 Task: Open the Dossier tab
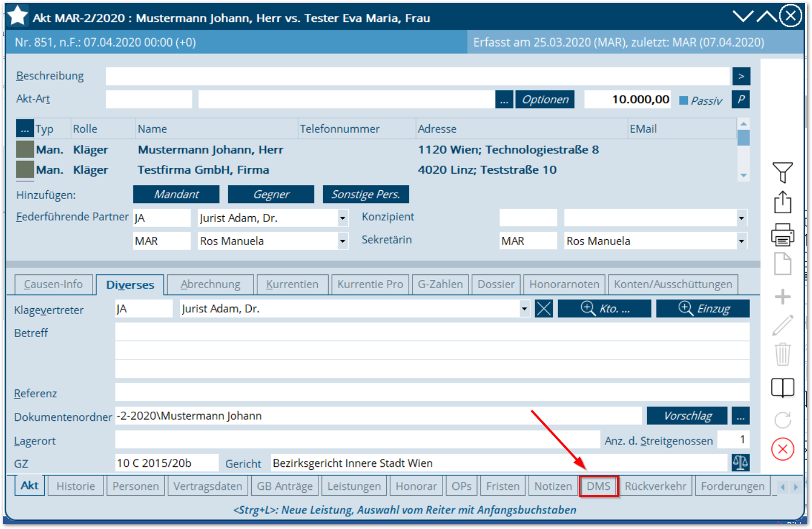pos(496,284)
